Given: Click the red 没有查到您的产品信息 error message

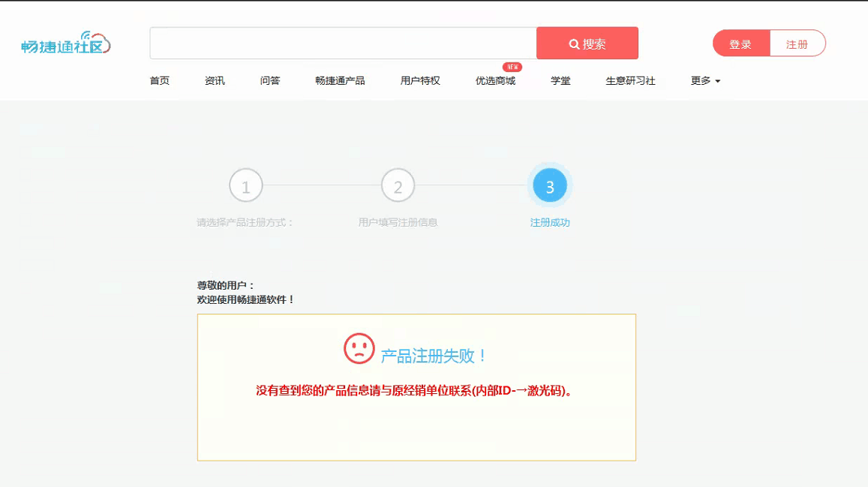Looking at the screenshot, I should point(413,391).
